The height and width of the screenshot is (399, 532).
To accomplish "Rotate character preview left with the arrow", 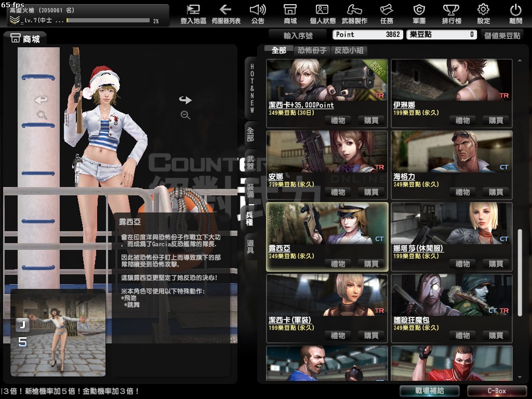I will pyautogui.click(x=41, y=100).
